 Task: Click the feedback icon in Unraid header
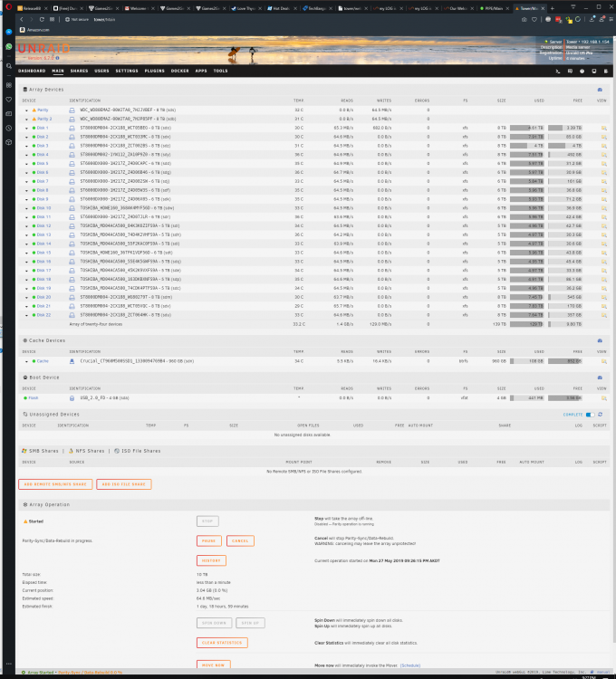click(570, 71)
